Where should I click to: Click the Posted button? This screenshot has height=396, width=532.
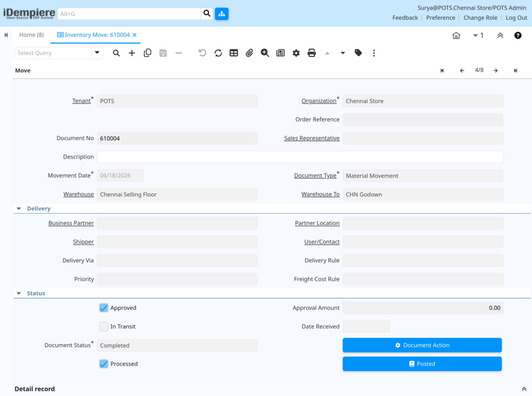[422, 364]
